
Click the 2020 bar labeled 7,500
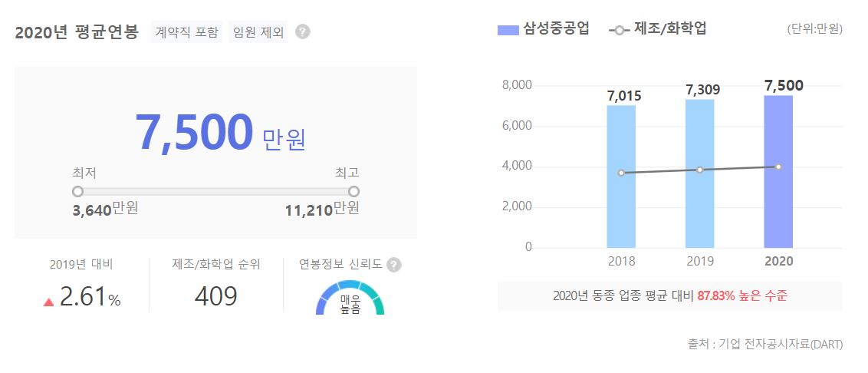778,172
